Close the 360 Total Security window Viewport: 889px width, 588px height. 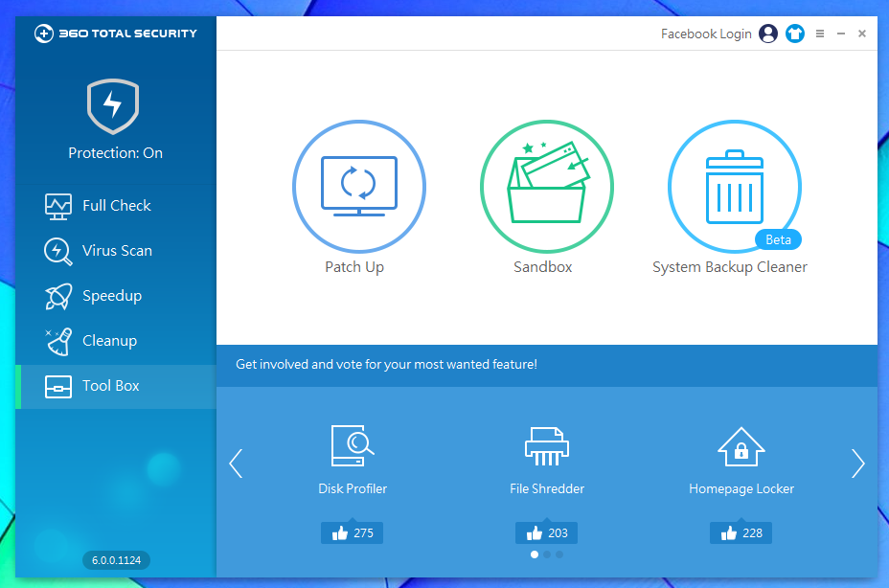tap(862, 34)
